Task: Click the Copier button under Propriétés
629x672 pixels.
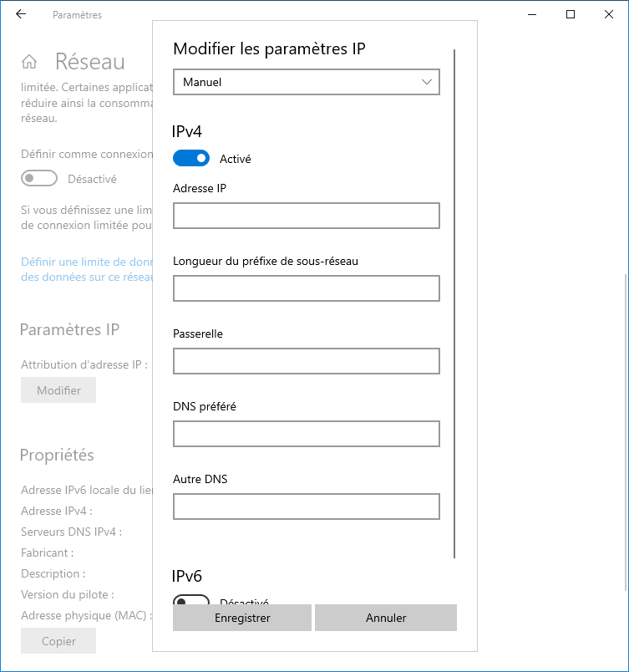Action: point(58,641)
